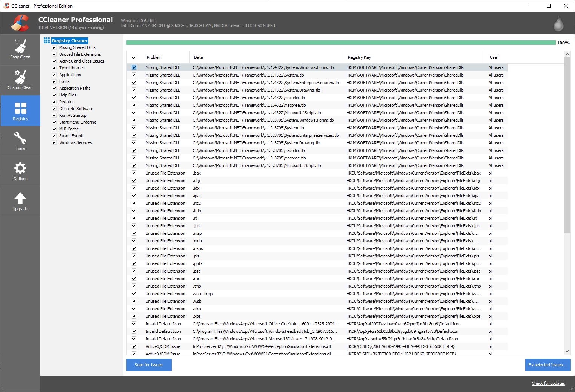Toggle Sound Events checkbox
Image resolution: width=575 pixels, height=392 pixels.
(x=54, y=136)
